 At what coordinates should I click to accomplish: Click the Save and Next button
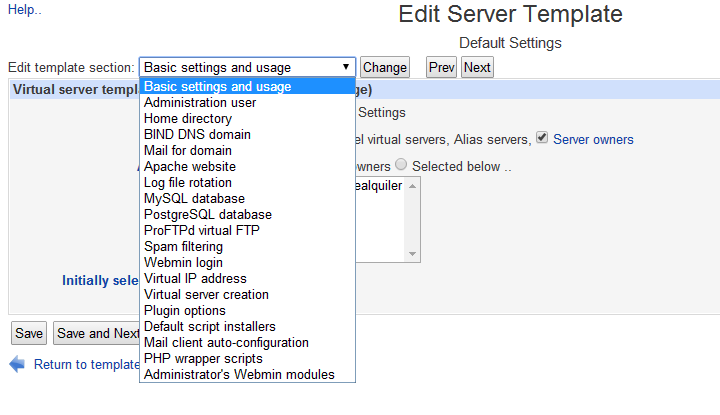coord(98,333)
